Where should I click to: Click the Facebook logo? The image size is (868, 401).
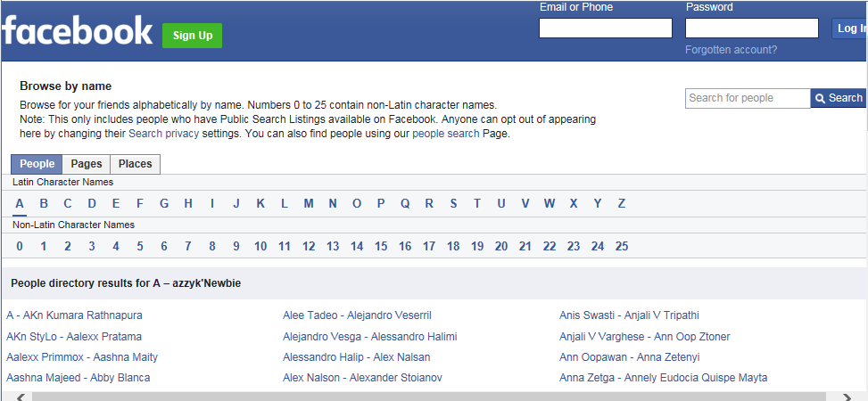77,31
